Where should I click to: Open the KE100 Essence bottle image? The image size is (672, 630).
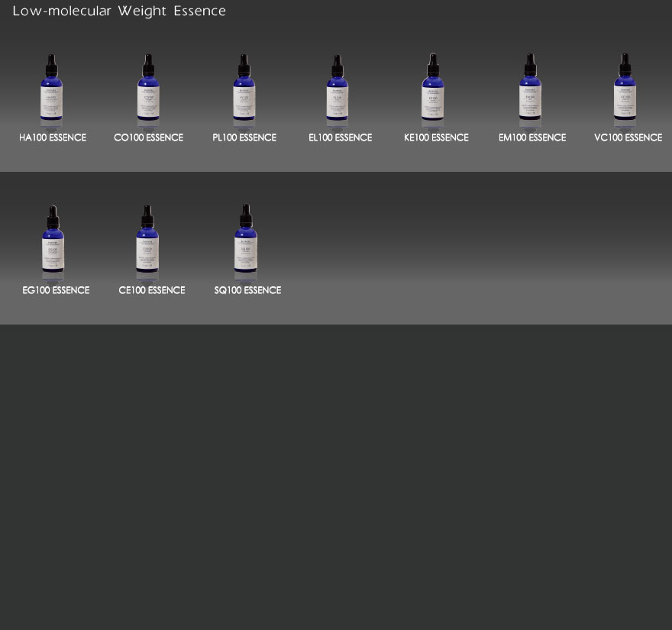[x=433, y=89]
